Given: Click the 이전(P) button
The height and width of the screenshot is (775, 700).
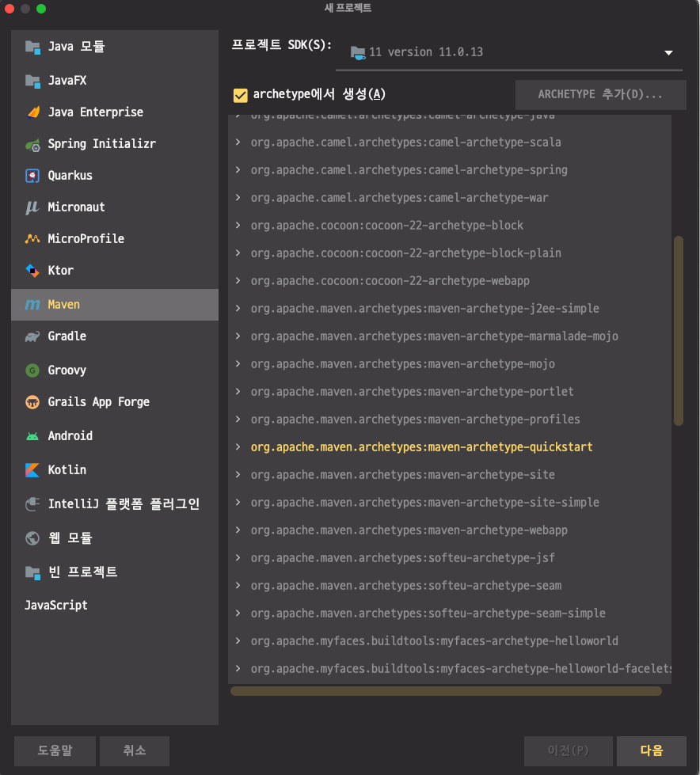Looking at the screenshot, I should 569,750.
